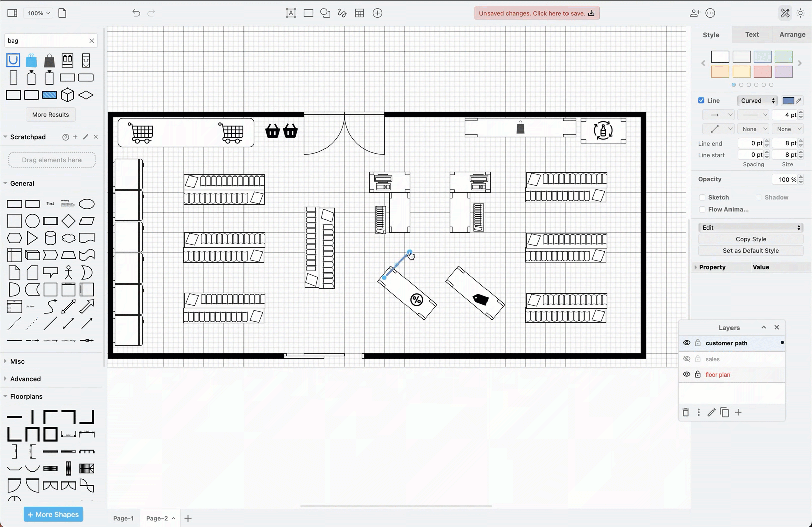Show the sales layer visibility eye
The width and height of the screenshot is (812, 527).
point(686,359)
